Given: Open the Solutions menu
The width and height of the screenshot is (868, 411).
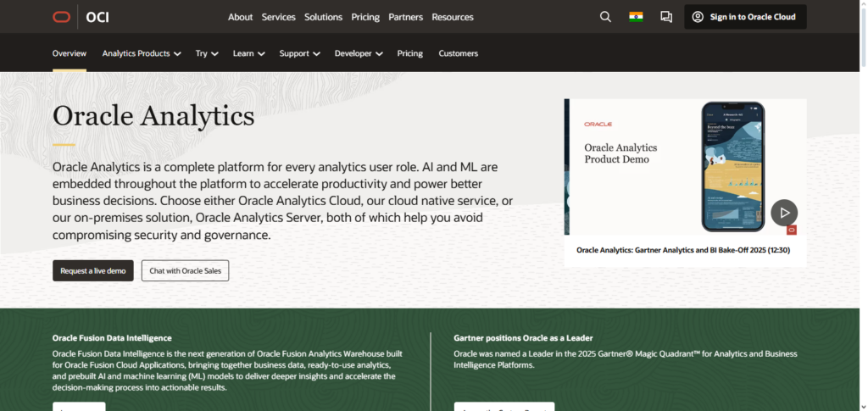Looking at the screenshot, I should coord(323,17).
